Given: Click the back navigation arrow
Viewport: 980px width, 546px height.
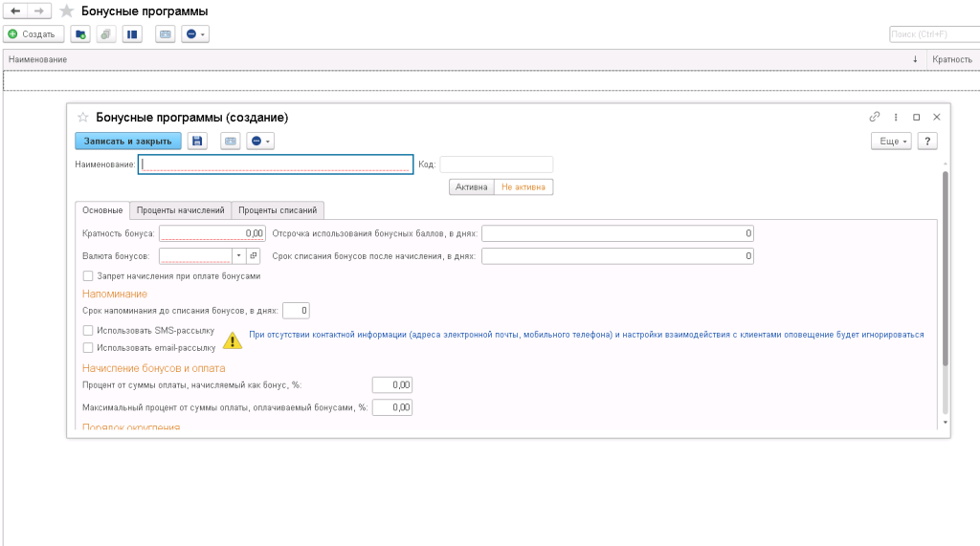Looking at the screenshot, I should click(x=15, y=11).
